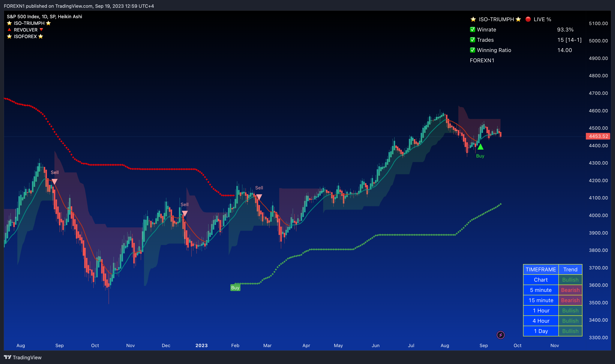Click the 5 minute Bearish cell

tap(570, 290)
